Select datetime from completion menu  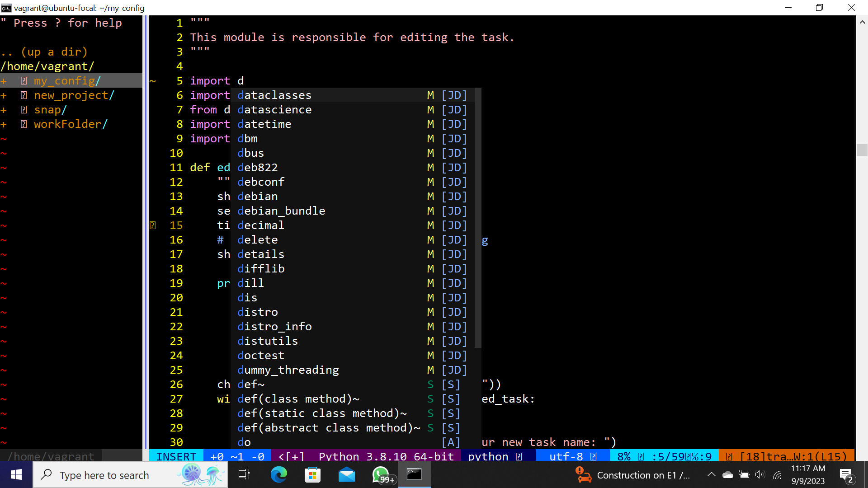(x=264, y=124)
